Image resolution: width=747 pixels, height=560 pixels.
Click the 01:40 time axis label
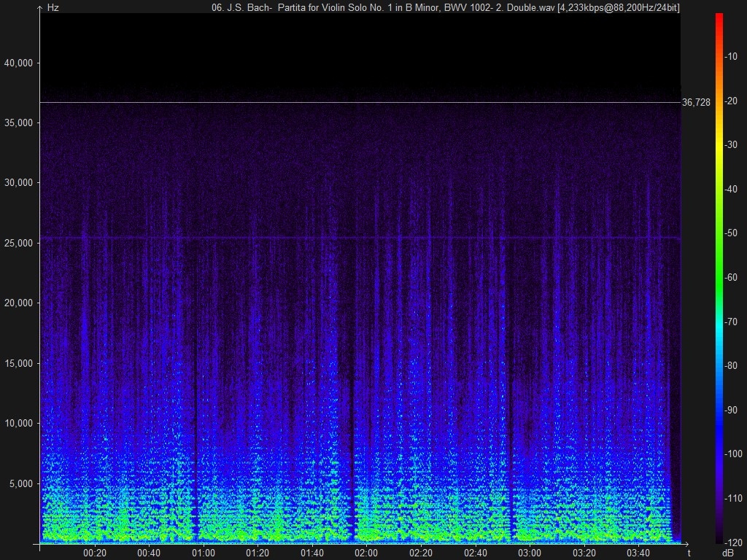click(x=312, y=553)
